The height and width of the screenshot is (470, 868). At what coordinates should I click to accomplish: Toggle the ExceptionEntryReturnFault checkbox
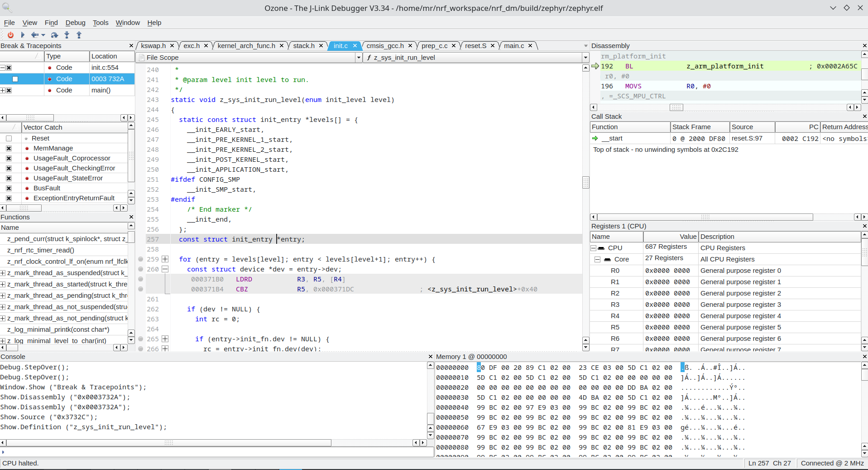(x=9, y=198)
